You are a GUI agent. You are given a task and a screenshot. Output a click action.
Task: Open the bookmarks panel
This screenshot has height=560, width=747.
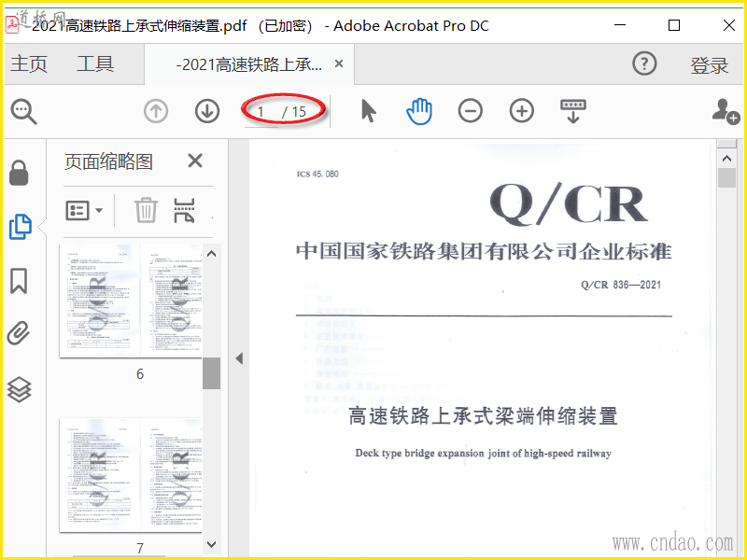coord(19,281)
